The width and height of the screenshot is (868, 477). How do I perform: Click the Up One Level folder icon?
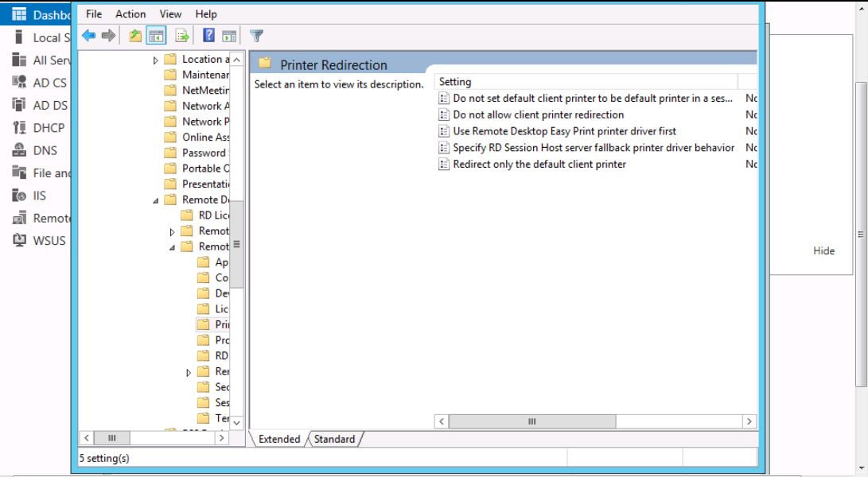click(135, 36)
